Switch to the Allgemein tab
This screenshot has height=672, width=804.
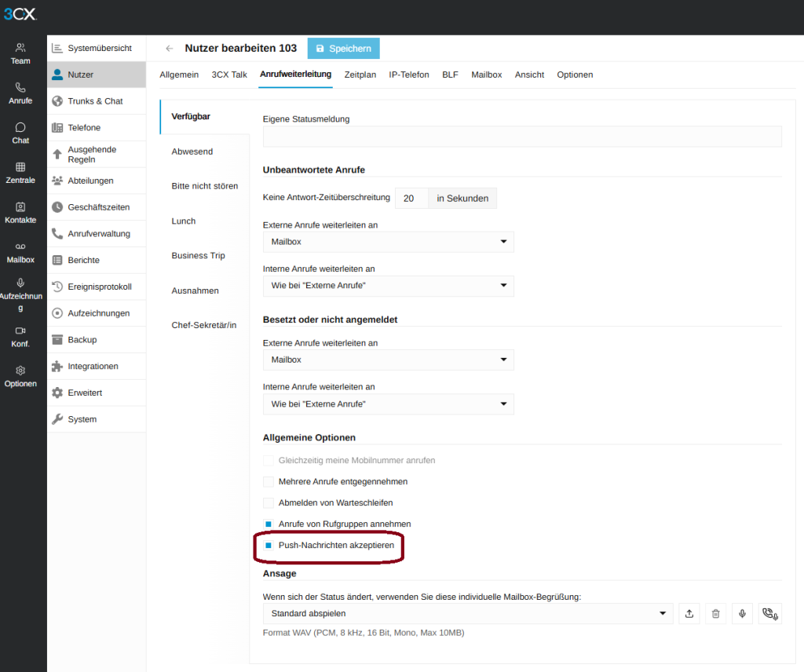(x=179, y=75)
